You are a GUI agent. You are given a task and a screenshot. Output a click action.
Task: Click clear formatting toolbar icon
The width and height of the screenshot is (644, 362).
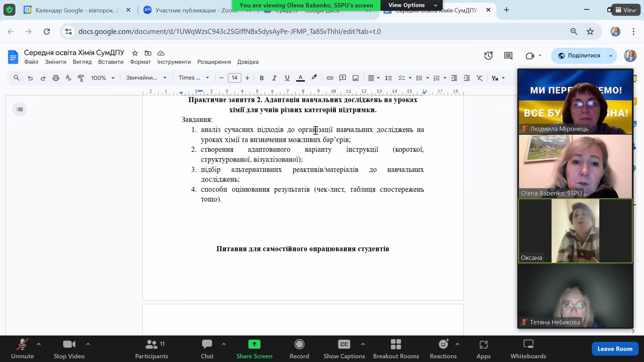[x=480, y=78]
